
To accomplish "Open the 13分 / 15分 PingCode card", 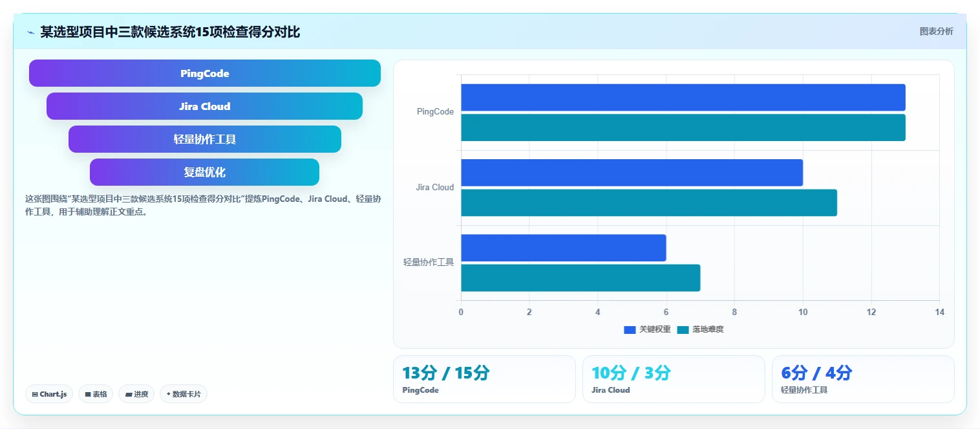I will coord(484,379).
